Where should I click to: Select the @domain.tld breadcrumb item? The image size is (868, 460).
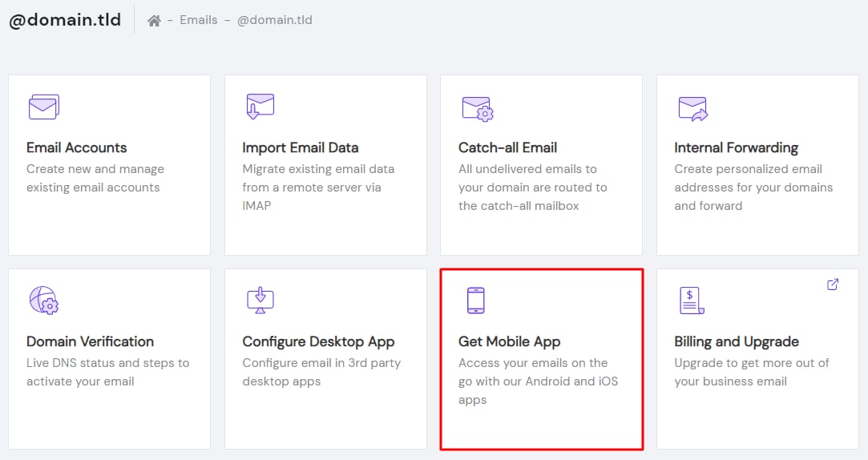click(x=274, y=20)
